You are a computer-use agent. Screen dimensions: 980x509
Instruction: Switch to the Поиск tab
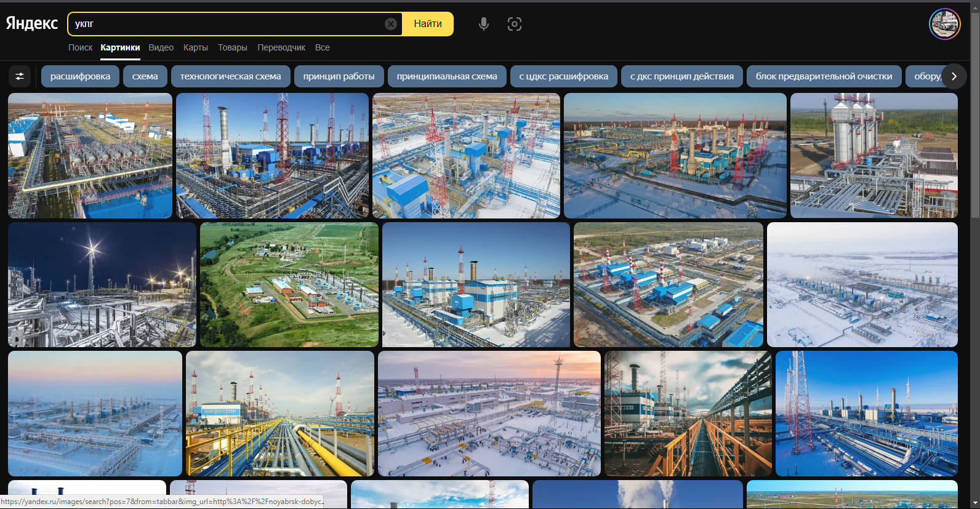[80, 47]
